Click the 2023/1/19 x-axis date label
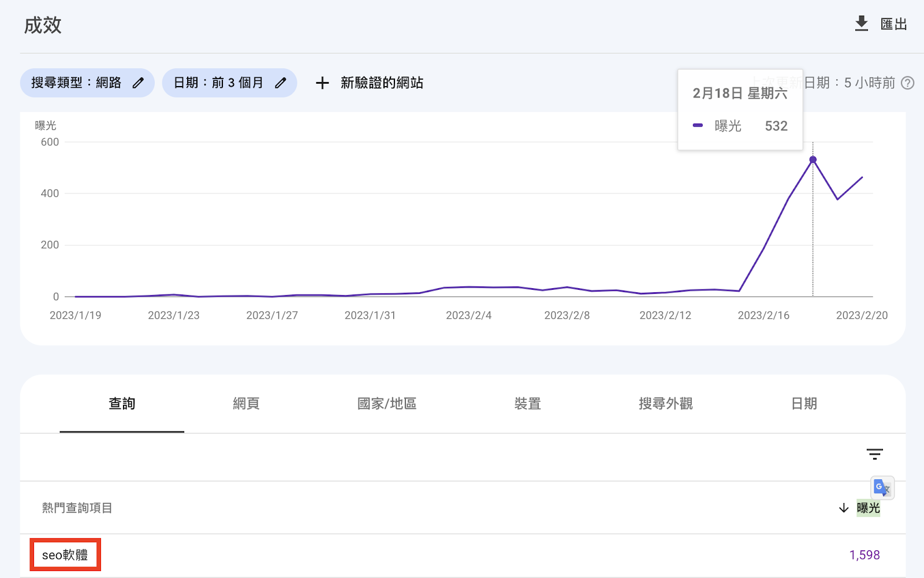 [x=75, y=315]
